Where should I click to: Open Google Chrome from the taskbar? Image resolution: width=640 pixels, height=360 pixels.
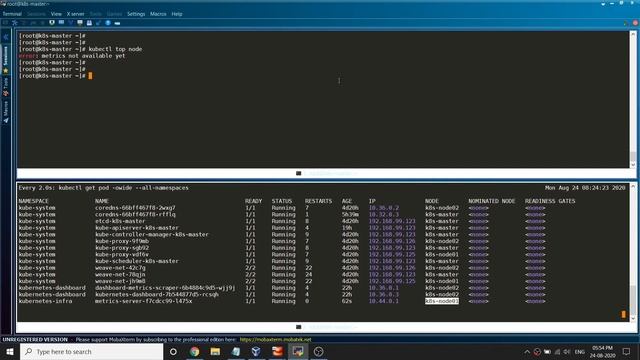coord(195,351)
